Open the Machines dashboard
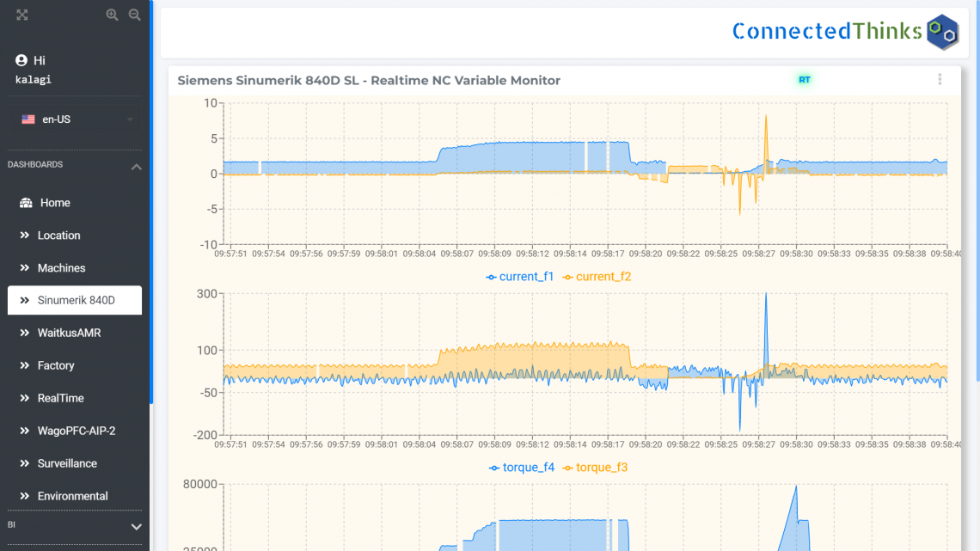This screenshot has width=980, height=551. (x=61, y=268)
